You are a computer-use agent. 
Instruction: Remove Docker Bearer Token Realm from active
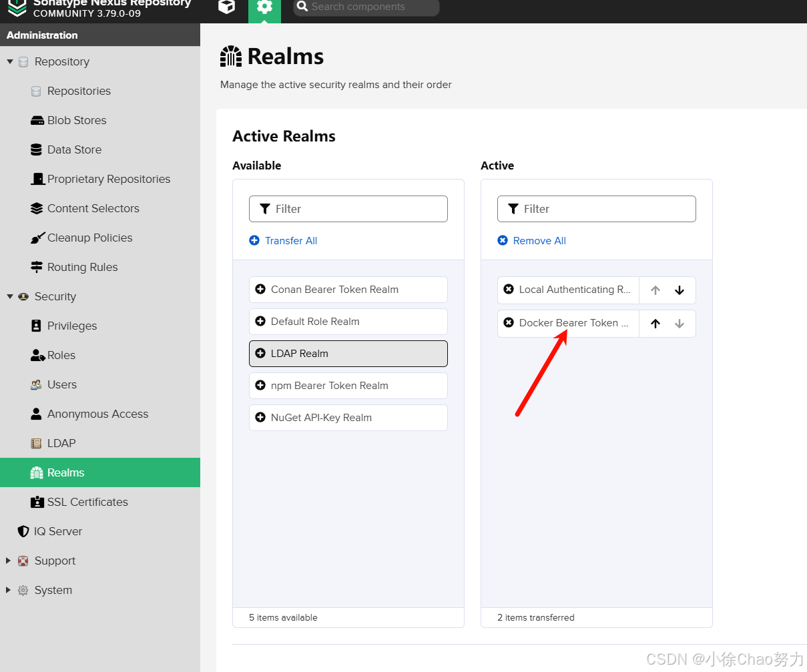(509, 323)
